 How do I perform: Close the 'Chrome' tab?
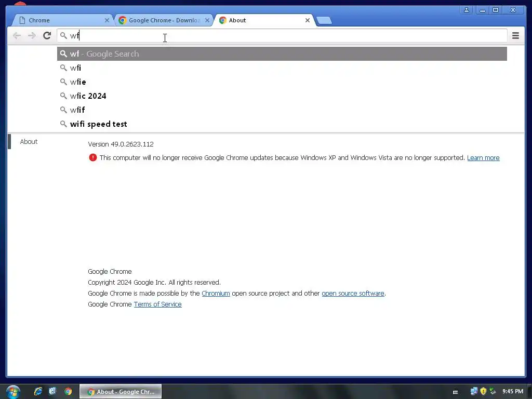coord(107,20)
